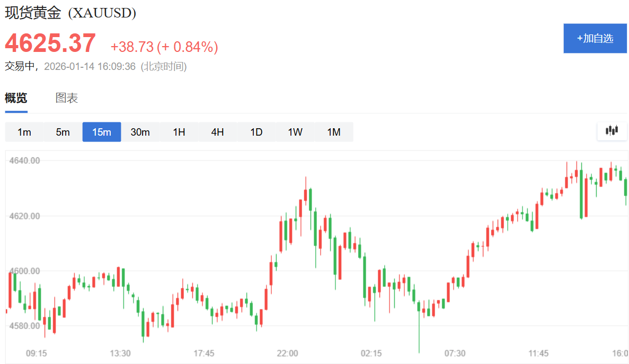Switch chart to 1H interval

tap(179, 132)
